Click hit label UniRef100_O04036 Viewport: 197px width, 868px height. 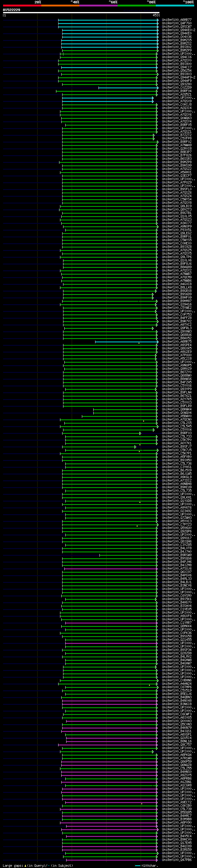[177, 37]
